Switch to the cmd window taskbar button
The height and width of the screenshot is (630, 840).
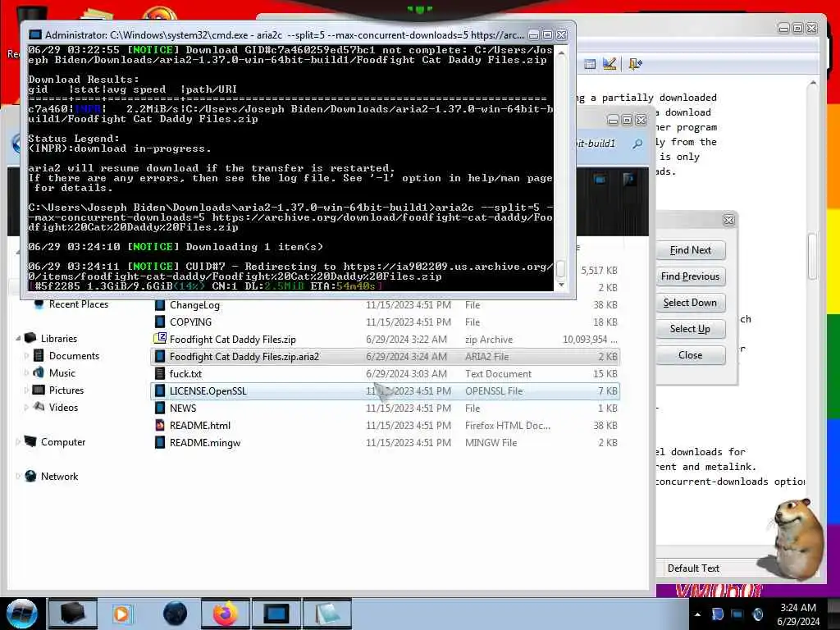[x=276, y=614]
